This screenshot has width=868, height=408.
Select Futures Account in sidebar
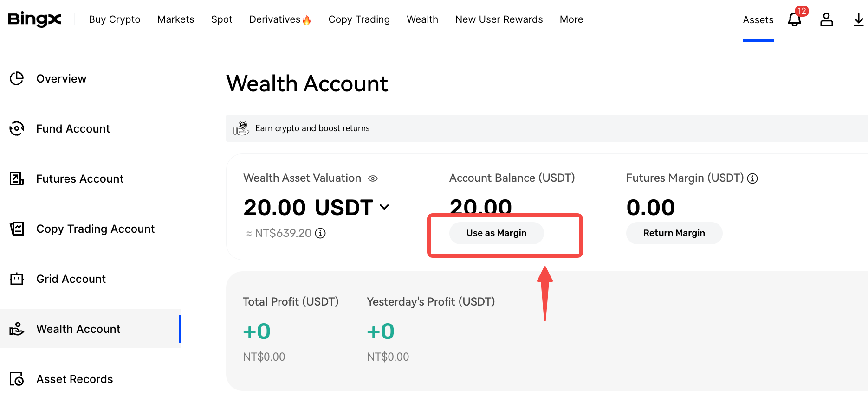[x=80, y=178]
